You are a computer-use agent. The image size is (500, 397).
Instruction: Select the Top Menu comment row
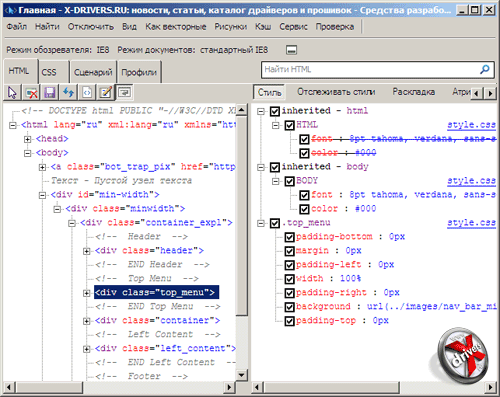(147, 278)
